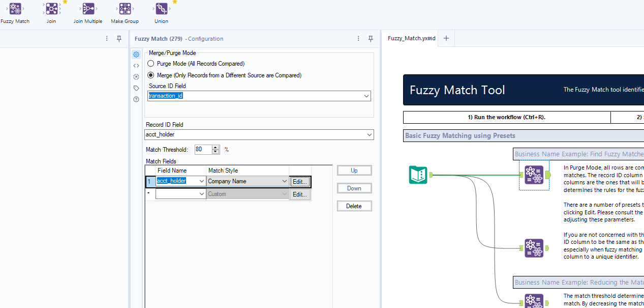644x308 pixels.
Task: Open the Source ID Field dropdown
Action: [x=366, y=96]
